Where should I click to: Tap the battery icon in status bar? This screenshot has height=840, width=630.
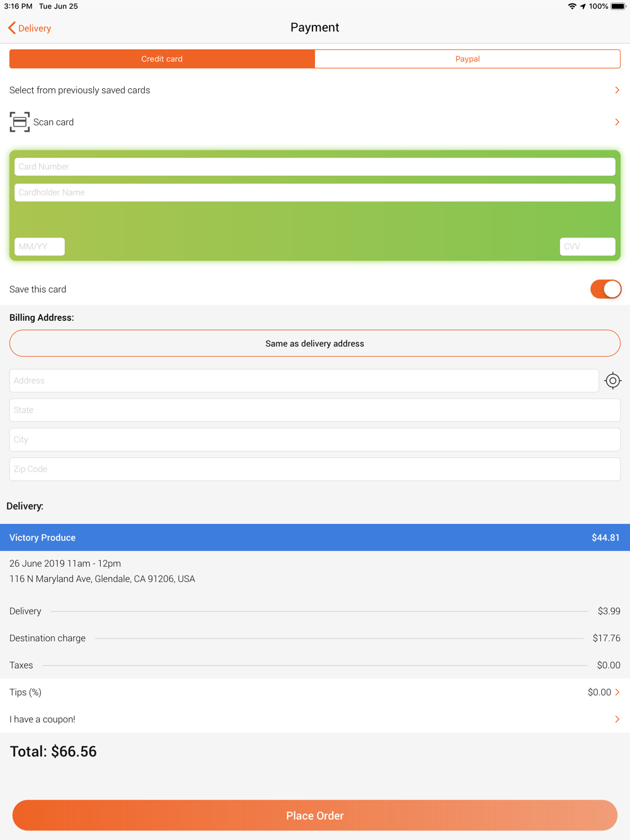click(618, 6)
